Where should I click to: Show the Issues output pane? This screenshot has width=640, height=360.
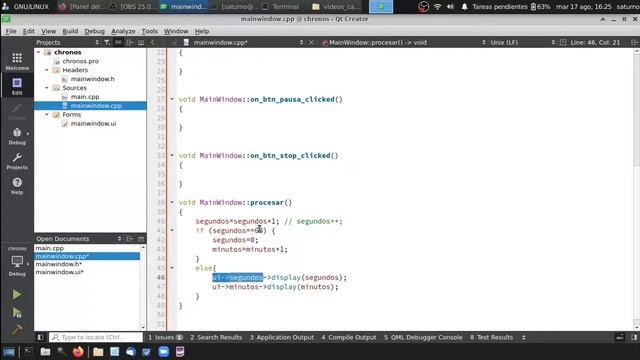coord(165,337)
